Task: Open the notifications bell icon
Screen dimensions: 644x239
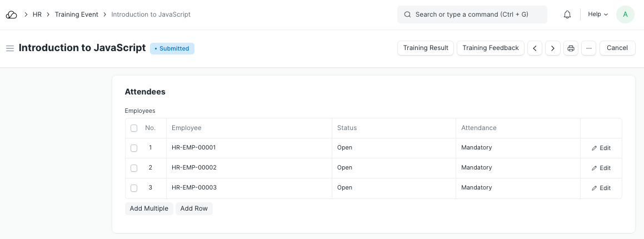Action: pos(567,14)
